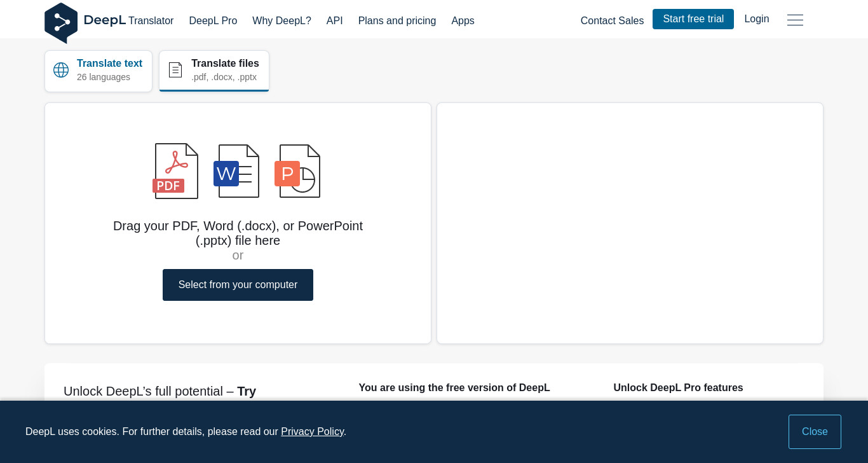This screenshot has width=868, height=463.
Task: Click 'You are using the free version' heading
Action: (x=454, y=388)
